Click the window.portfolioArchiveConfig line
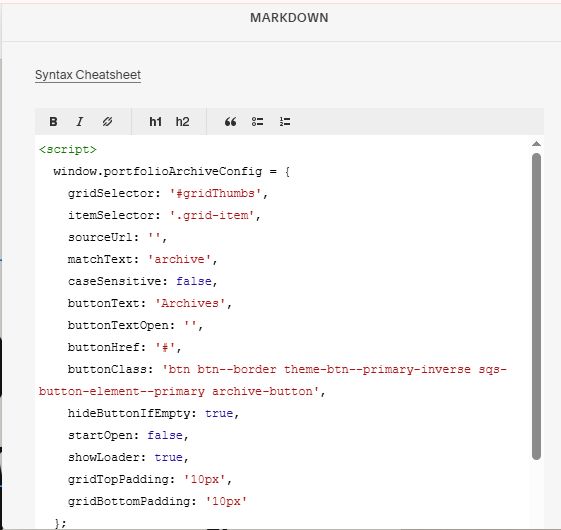 (171, 171)
